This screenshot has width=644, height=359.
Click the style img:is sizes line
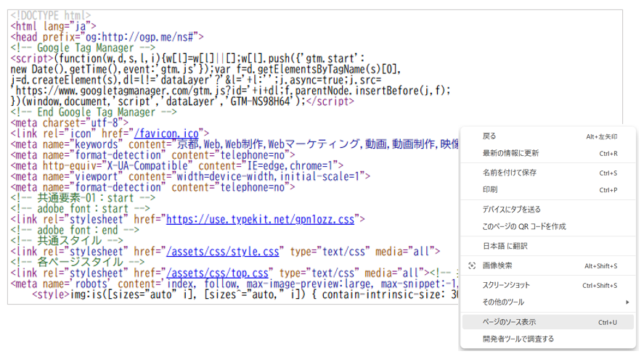coord(245,294)
